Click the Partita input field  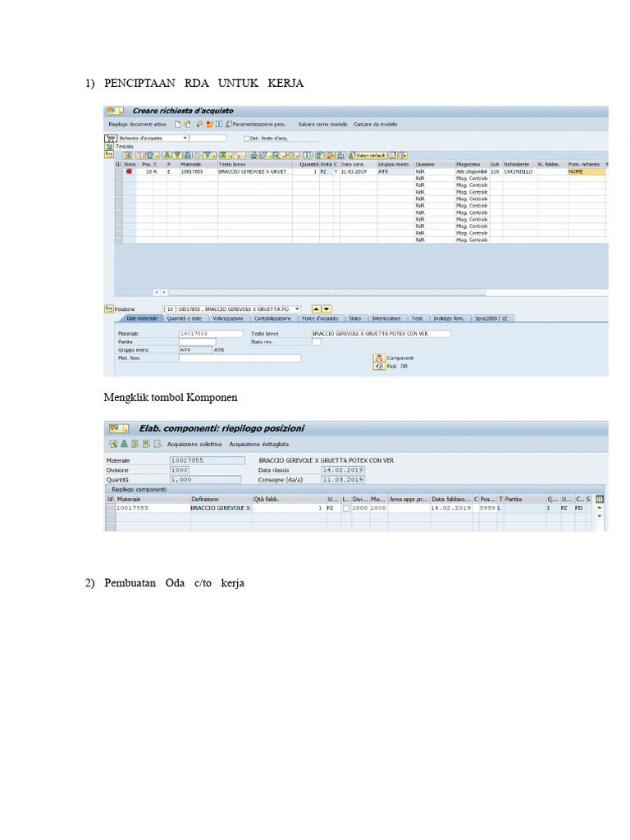pos(197,342)
